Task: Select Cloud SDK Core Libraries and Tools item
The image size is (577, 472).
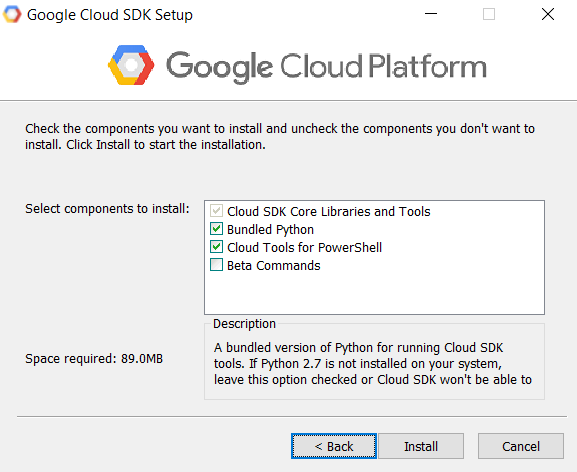Action: (x=329, y=212)
